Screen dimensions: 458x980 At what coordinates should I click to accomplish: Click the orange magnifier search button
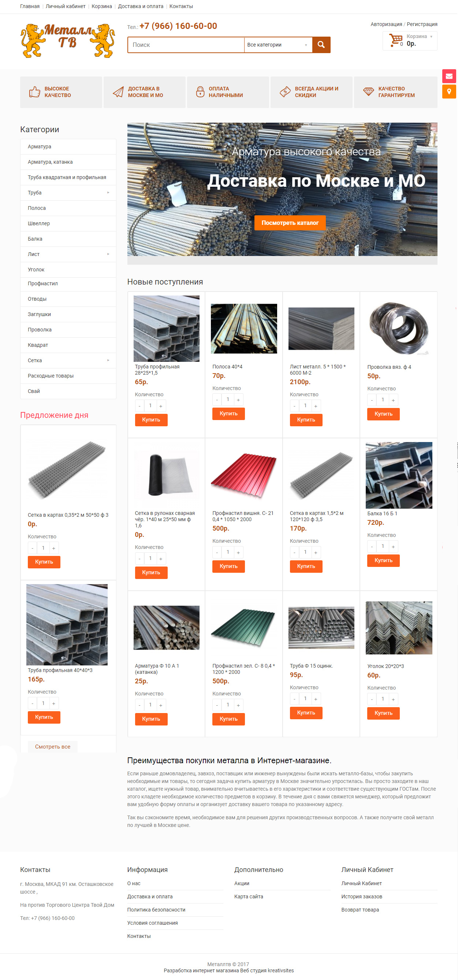(x=321, y=45)
